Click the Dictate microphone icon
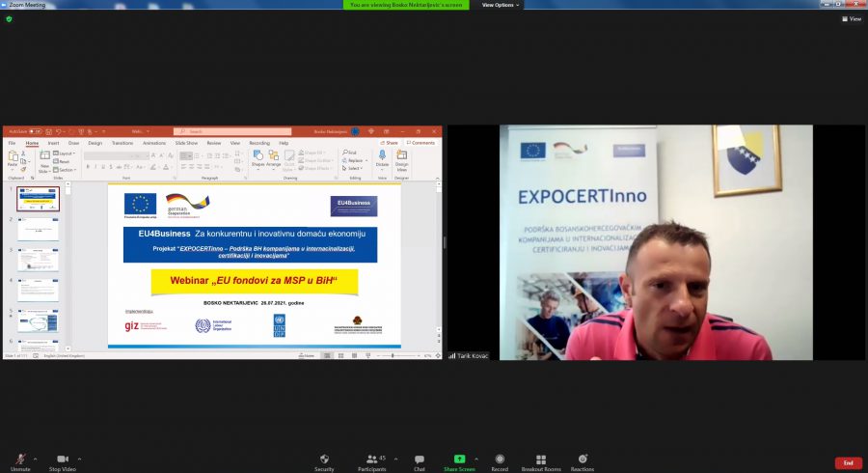868x473 pixels. click(x=382, y=155)
